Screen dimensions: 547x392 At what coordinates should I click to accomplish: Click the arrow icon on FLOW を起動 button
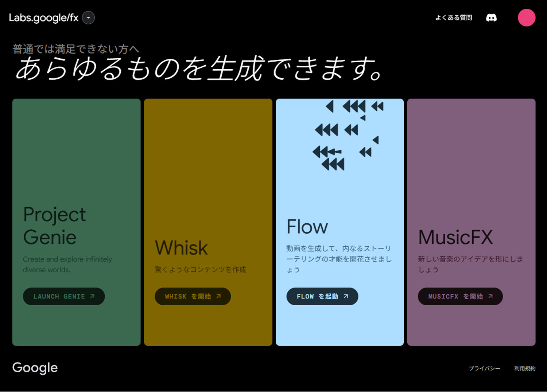347,296
